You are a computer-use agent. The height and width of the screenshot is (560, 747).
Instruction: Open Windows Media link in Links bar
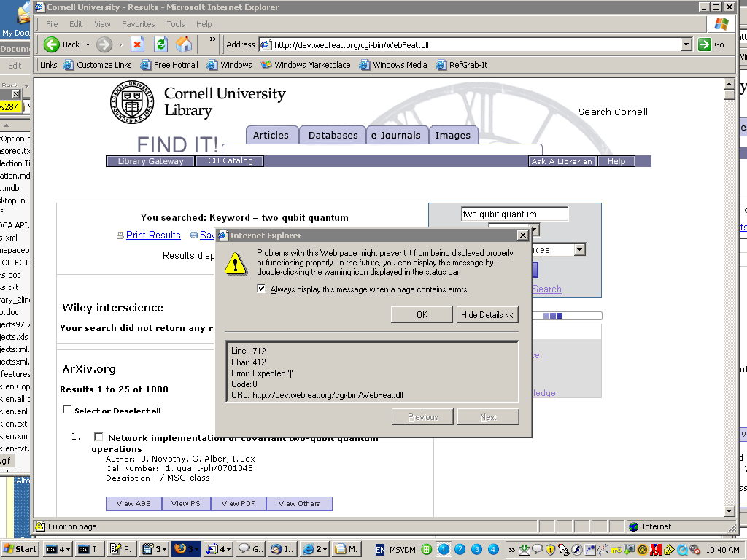[393, 65]
